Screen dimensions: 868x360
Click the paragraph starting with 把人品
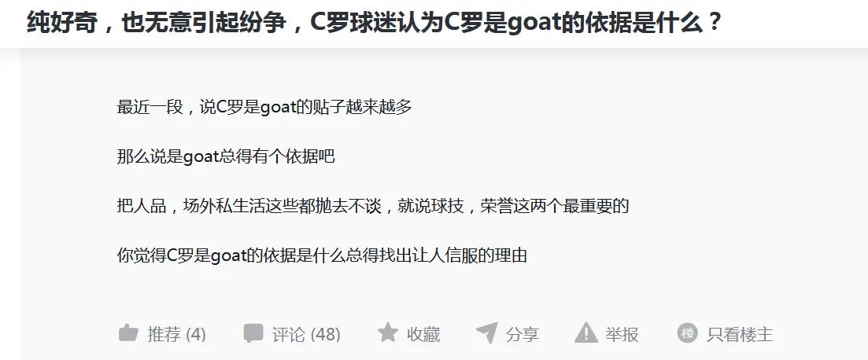click(x=373, y=206)
